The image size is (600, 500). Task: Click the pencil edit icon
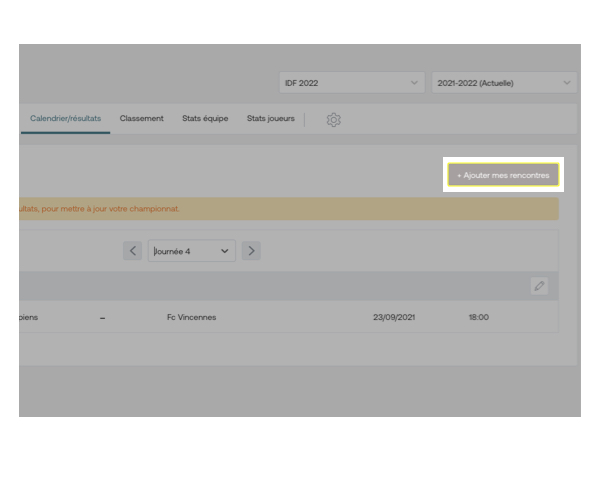point(539,286)
